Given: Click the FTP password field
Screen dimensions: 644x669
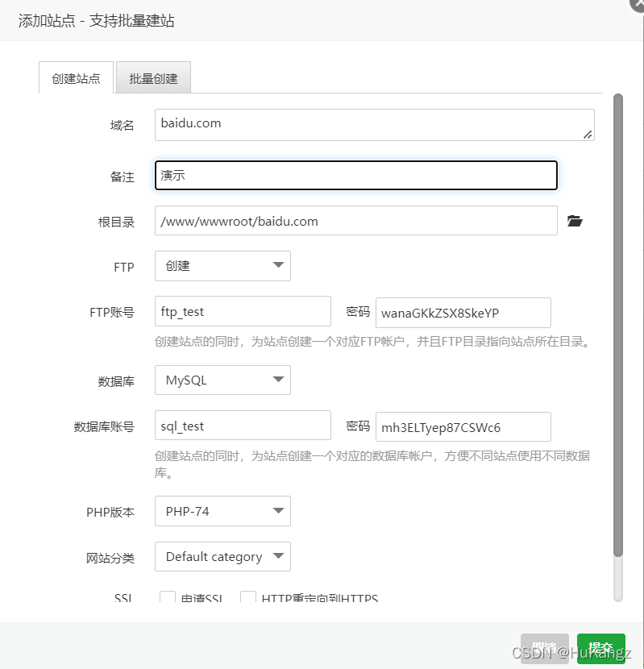Looking at the screenshot, I should coord(463,313).
